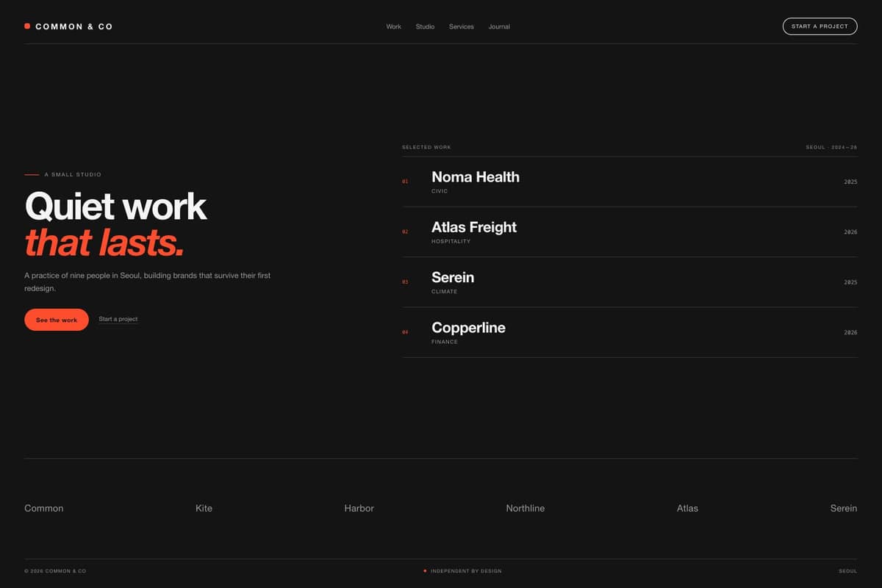Select Services in the top navigation
The width and height of the screenshot is (882, 588).
coord(462,26)
